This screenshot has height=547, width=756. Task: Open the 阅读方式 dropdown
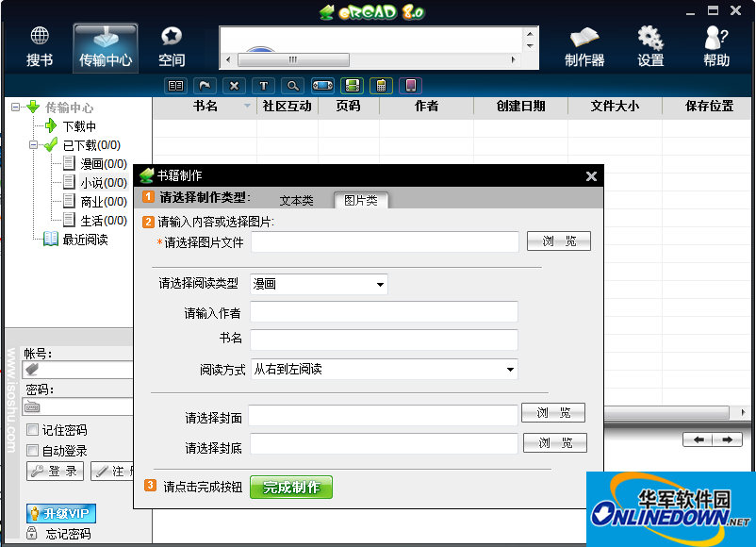coord(384,369)
